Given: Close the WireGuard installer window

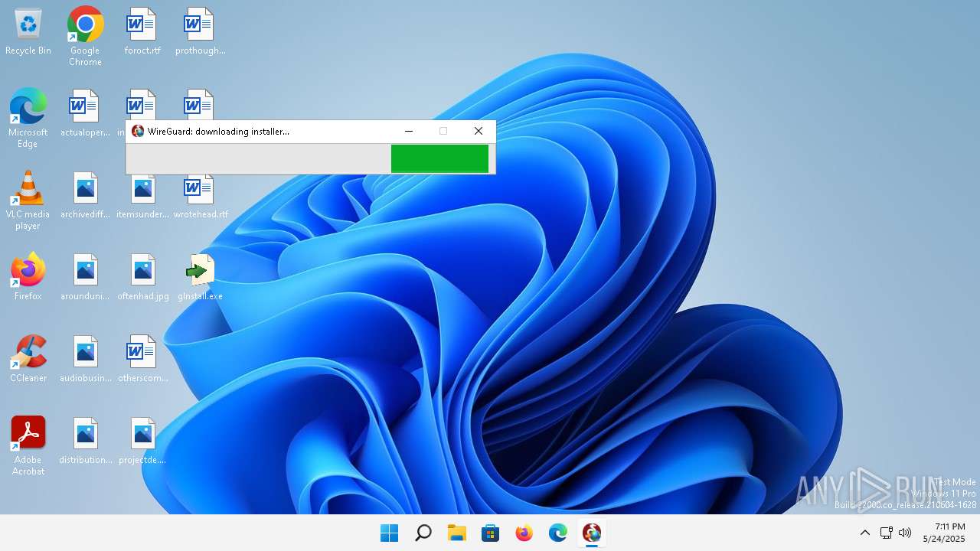Looking at the screenshot, I should (479, 131).
